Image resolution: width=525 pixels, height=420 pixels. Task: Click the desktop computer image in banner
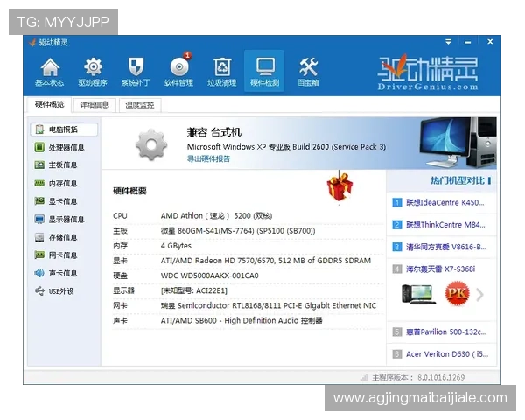click(458, 143)
